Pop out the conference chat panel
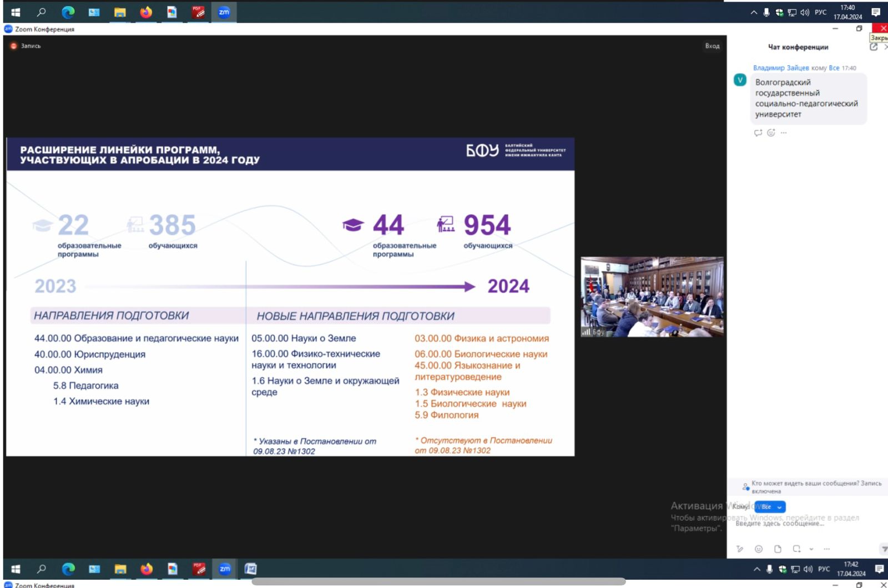Viewport: 888px width, 588px height. coord(874,47)
